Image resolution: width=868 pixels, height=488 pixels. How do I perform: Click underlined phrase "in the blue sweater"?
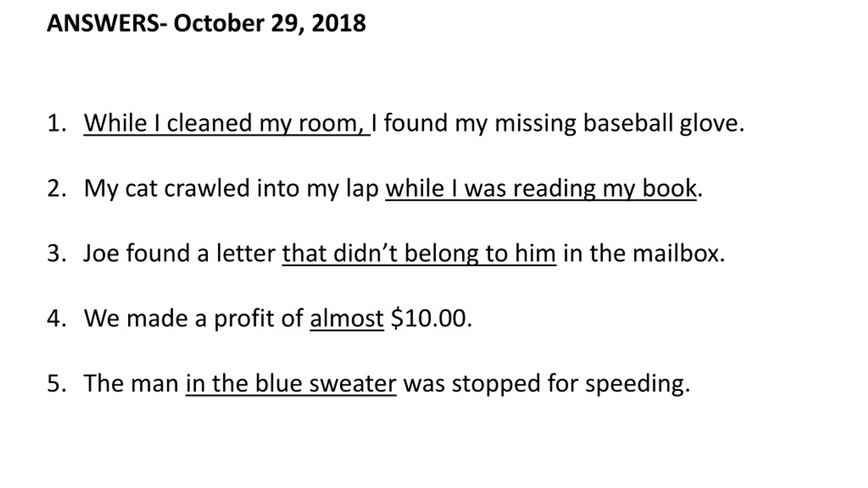(291, 384)
